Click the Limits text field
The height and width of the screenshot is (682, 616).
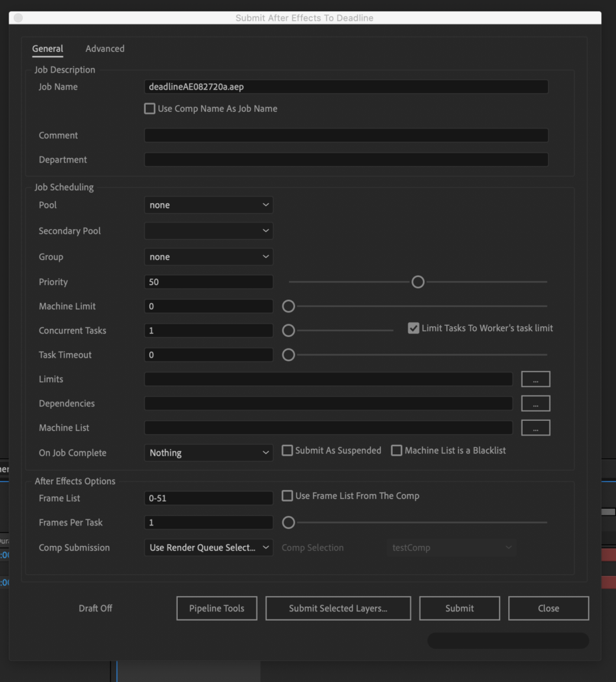pyautogui.click(x=328, y=379)
